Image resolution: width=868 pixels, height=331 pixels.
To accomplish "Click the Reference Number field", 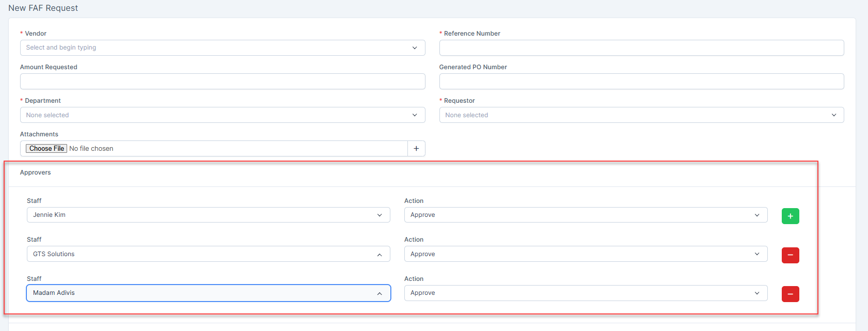I will [x=641, y=48].
